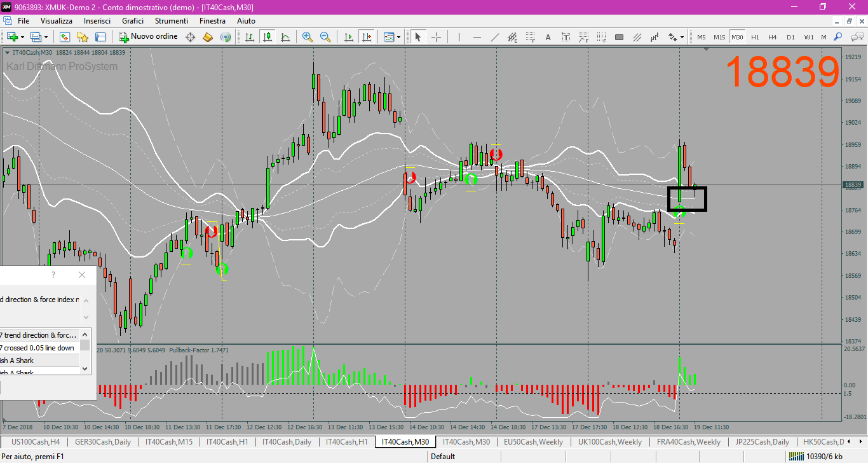Switch to M15 timeframe
The width and height of the screenshot is (868, 463).
[719, 37]
